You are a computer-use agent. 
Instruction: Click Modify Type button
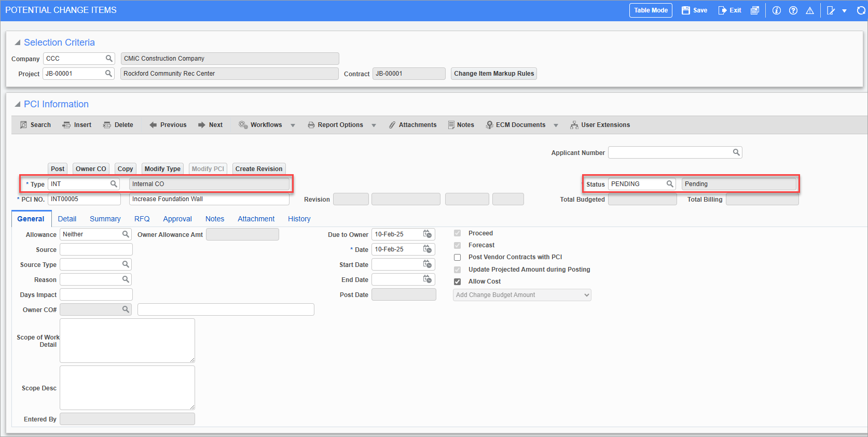[162, 169]
